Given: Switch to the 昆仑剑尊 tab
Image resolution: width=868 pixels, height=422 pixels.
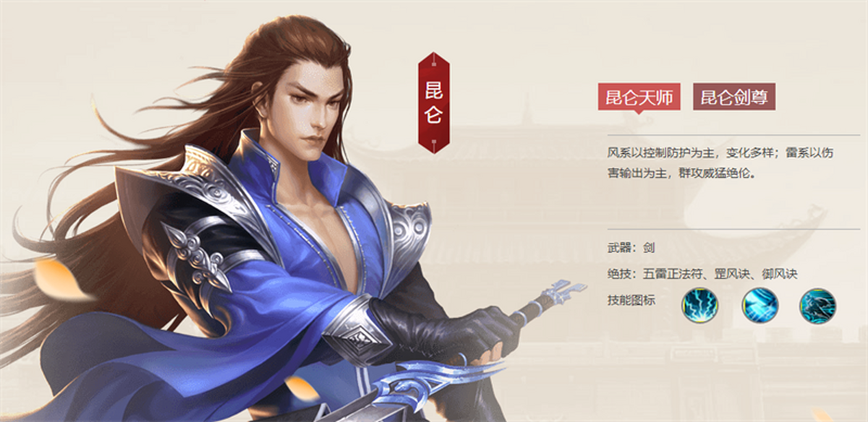Looking at the screenshot, I should click(733, 97).
